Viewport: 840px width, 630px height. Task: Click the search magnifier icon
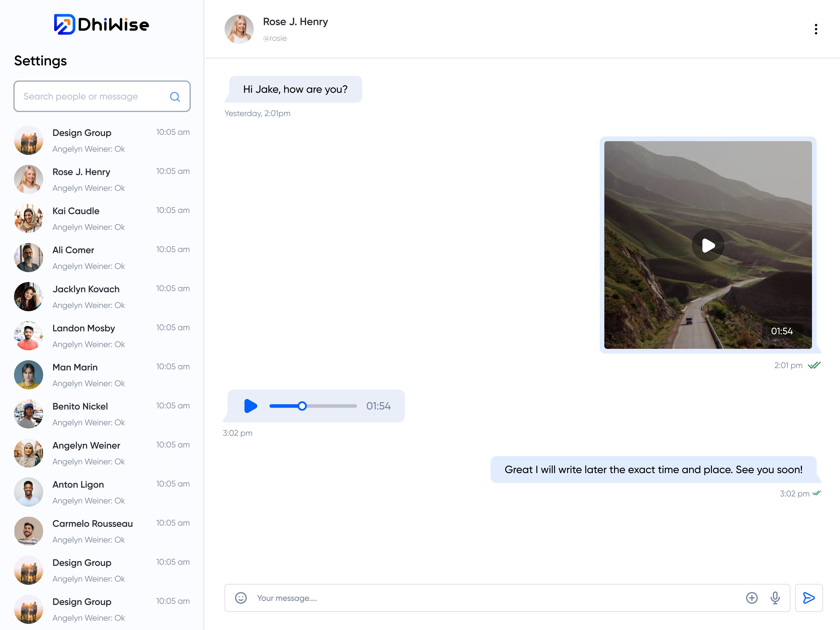point(175,97)
